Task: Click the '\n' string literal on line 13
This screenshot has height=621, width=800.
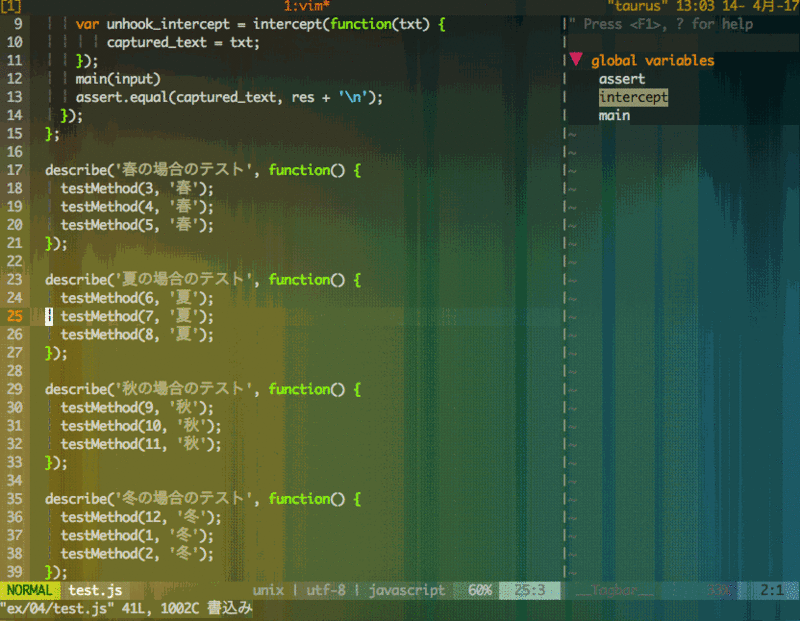Action: pyautogui.click(x=353, y=97)
